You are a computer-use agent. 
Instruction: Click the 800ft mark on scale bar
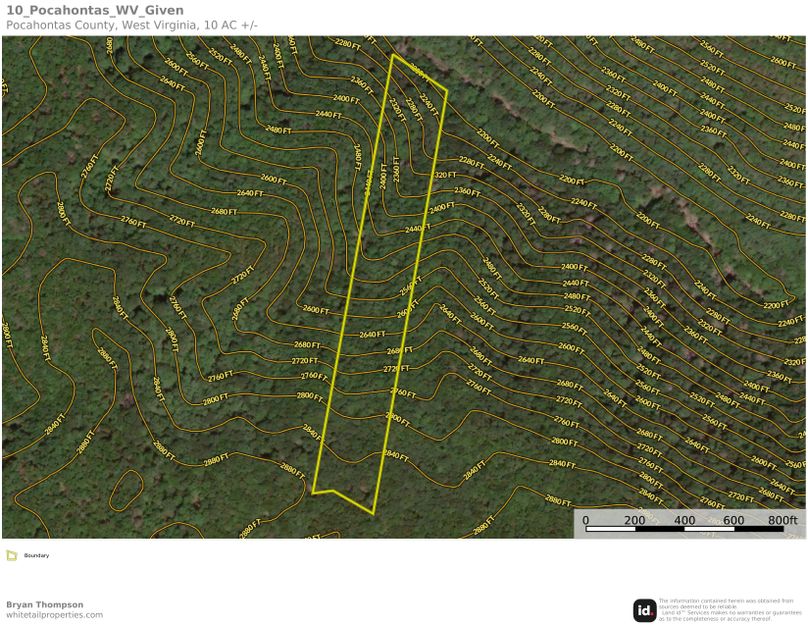tap(785, 520)
